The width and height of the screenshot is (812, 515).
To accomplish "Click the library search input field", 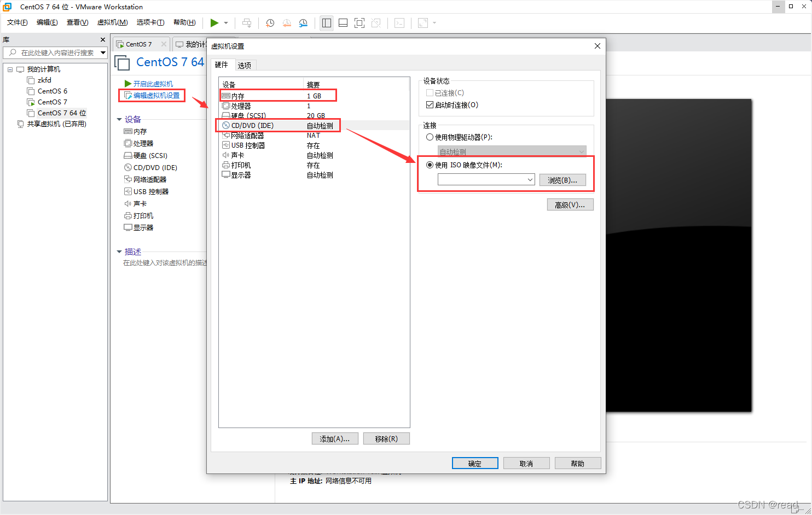I will click(55, 52).
